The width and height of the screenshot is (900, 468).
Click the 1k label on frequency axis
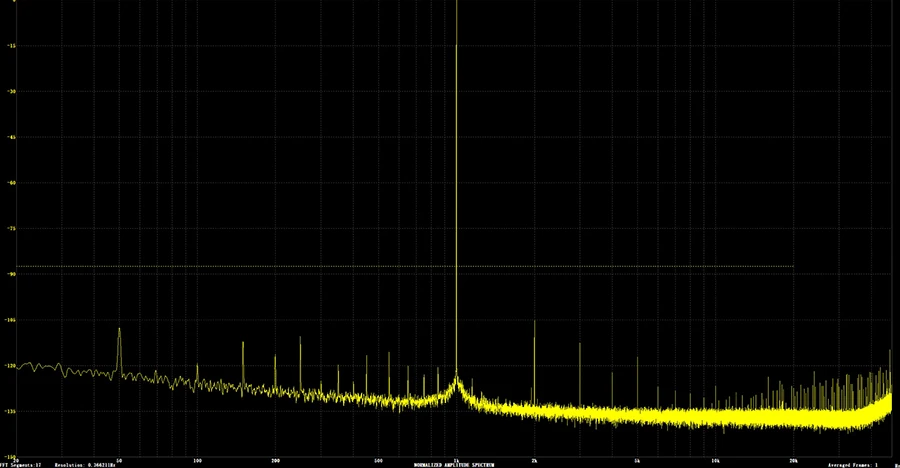pyautogui.click(x=456, y=460)
